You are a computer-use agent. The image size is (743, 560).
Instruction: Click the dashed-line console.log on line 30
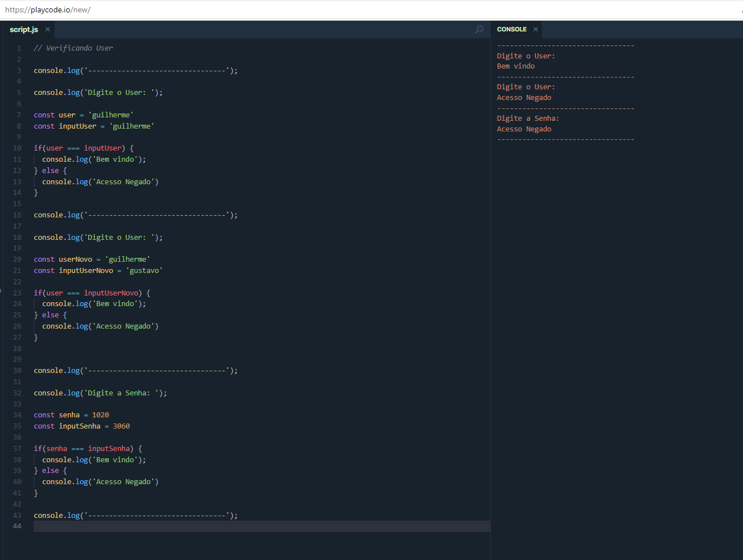[136, 371]
